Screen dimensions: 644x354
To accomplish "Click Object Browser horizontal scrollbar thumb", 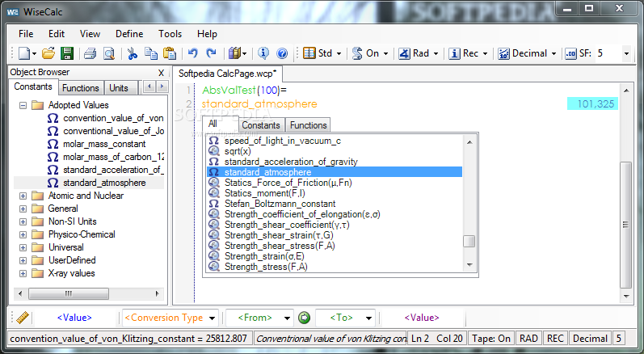I will point(68,293).
